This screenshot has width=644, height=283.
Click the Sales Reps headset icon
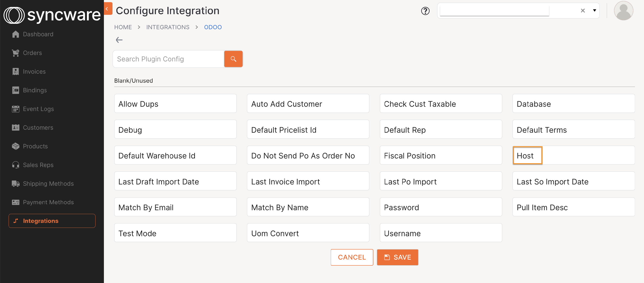click(15, 165)
